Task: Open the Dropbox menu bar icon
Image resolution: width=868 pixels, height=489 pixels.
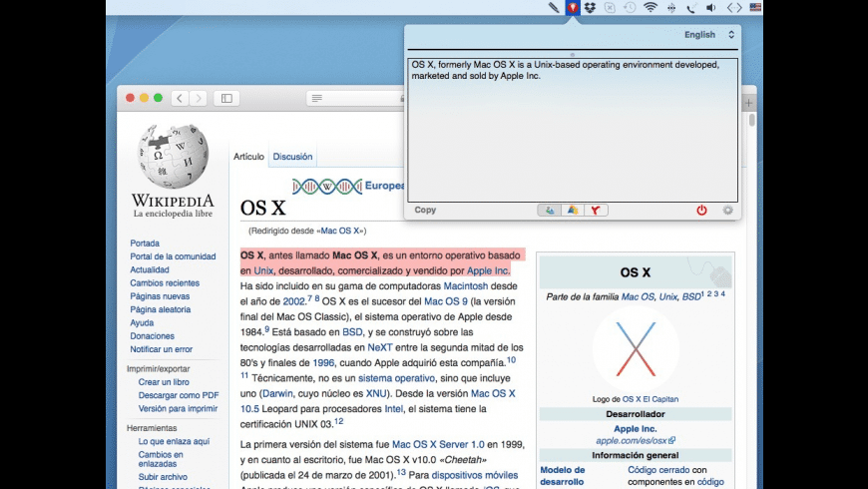Action: click(x=590, y=8)
